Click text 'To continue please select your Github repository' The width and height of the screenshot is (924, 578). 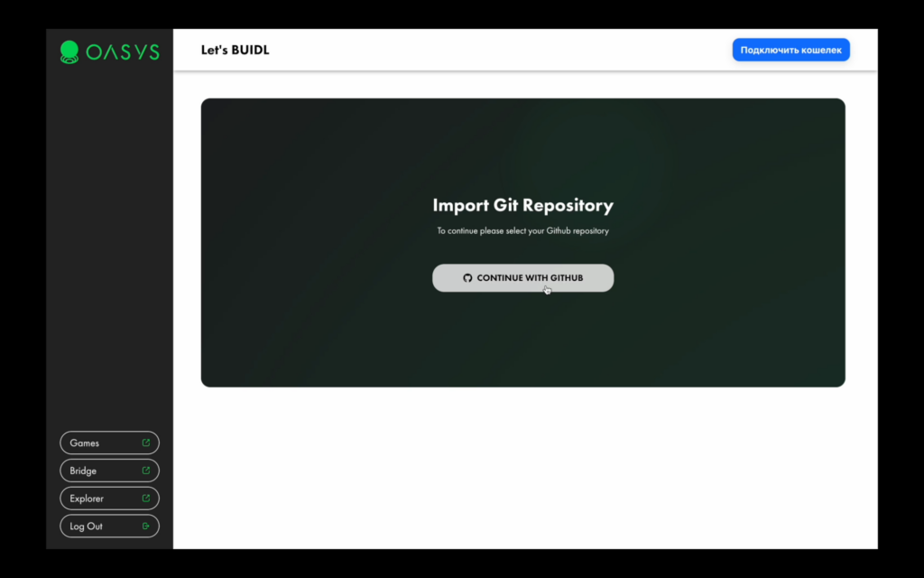522,230
